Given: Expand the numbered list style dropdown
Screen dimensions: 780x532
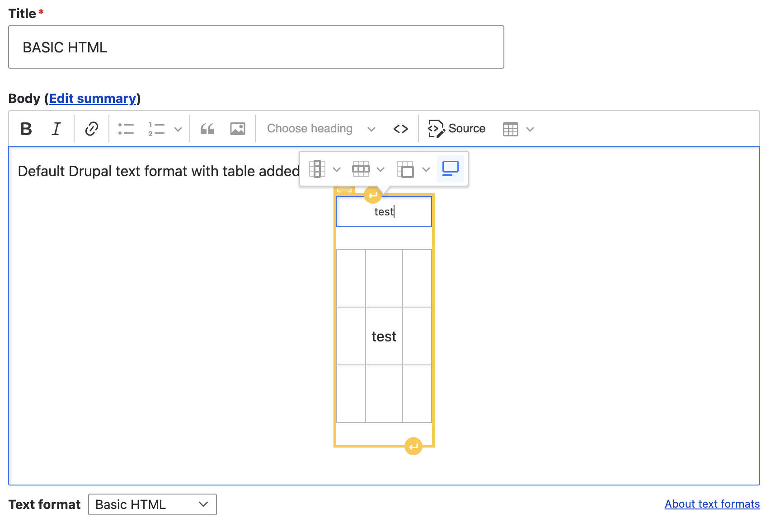Looking at the screenshot, I should [179, 129].
